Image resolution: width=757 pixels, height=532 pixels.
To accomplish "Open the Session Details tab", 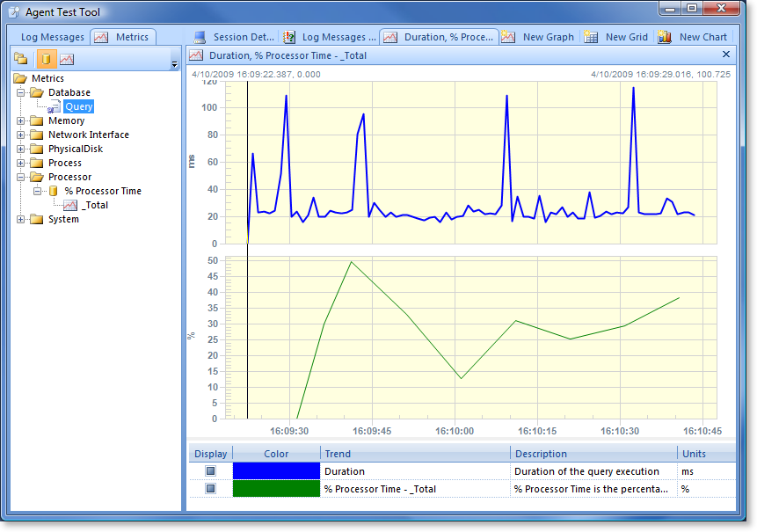I will point(234,37).
